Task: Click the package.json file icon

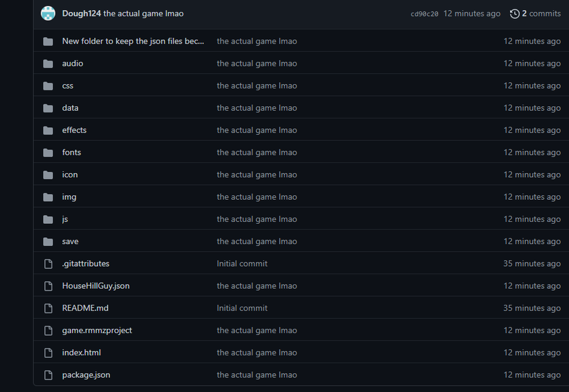Action: coord(48,375)
